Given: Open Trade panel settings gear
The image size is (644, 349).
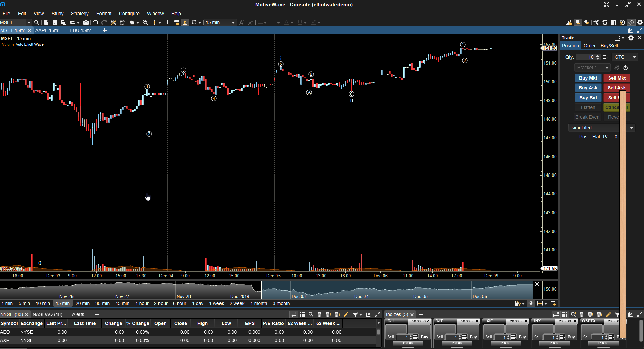Looking at the screenshot, I should click(631, 38).
